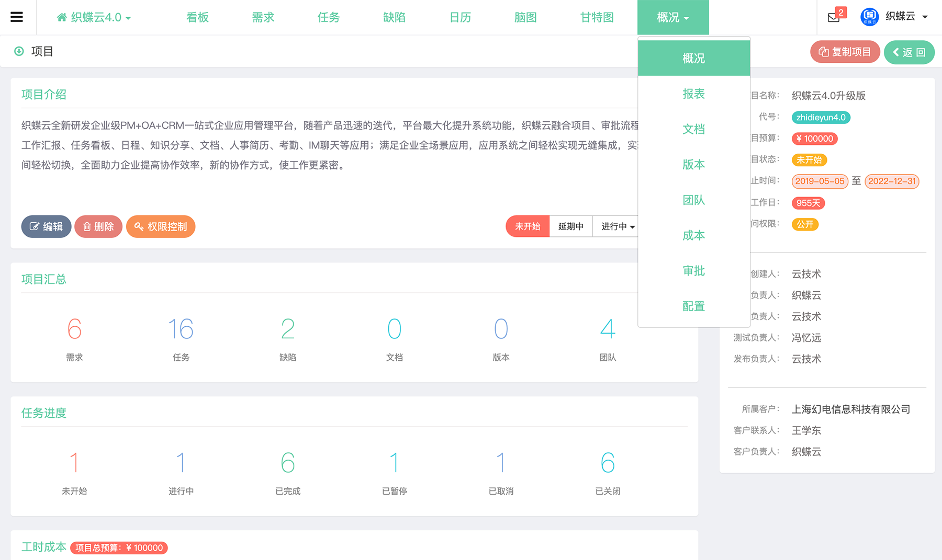View the 进行中 task progress count
Viewport: 942px width, 560px height.
pos(181,463)
